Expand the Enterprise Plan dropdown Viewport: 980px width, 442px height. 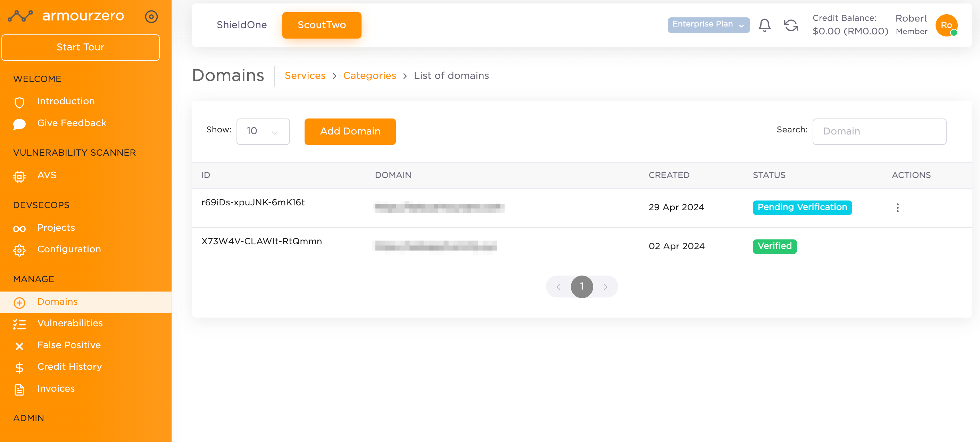point(708,25)
